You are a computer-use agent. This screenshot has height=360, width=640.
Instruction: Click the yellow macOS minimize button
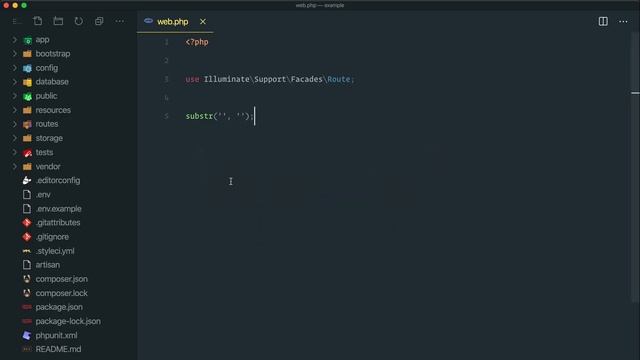[15, 5]
